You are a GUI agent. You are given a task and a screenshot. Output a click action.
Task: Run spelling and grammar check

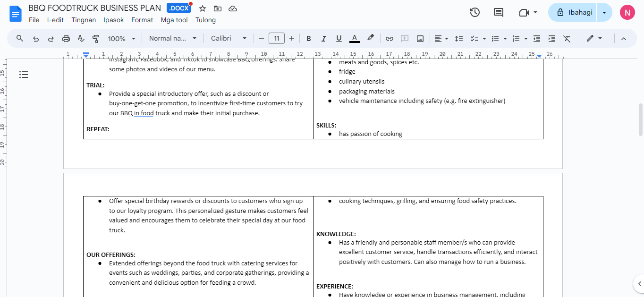pos(81,39)
